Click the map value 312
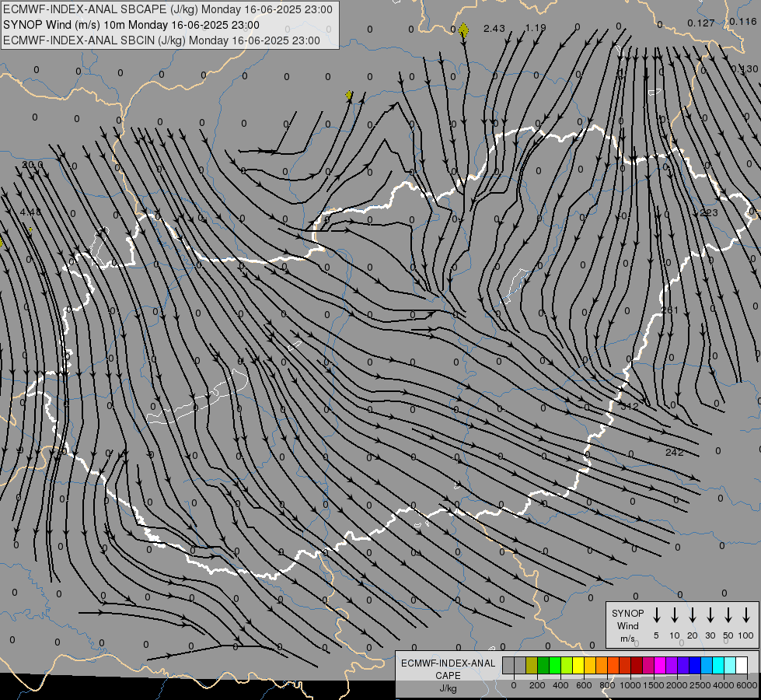Image resolution: width=761 pixels, height=700 pixels. [x=630, y=406]
